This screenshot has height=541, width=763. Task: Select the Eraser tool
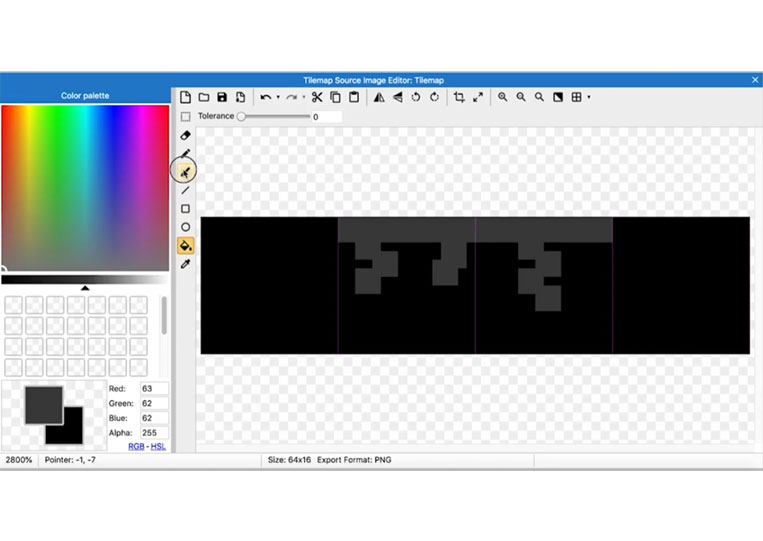click(185, 135)
